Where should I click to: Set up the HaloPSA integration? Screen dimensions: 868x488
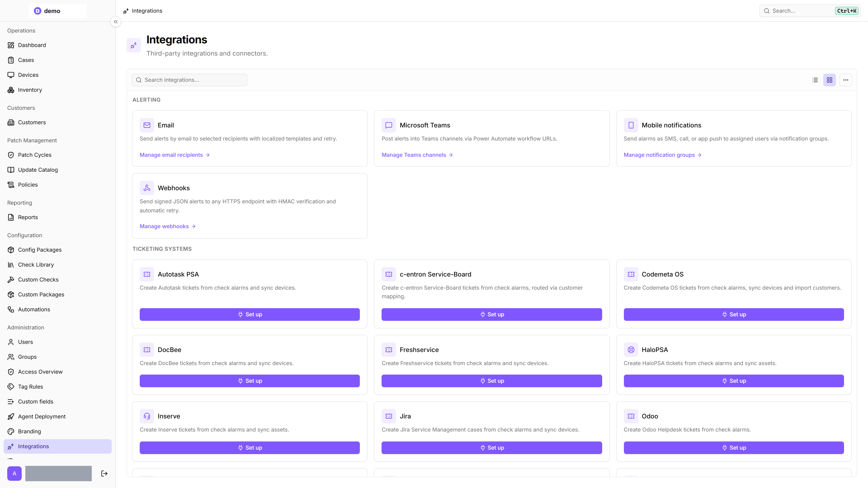734,381
